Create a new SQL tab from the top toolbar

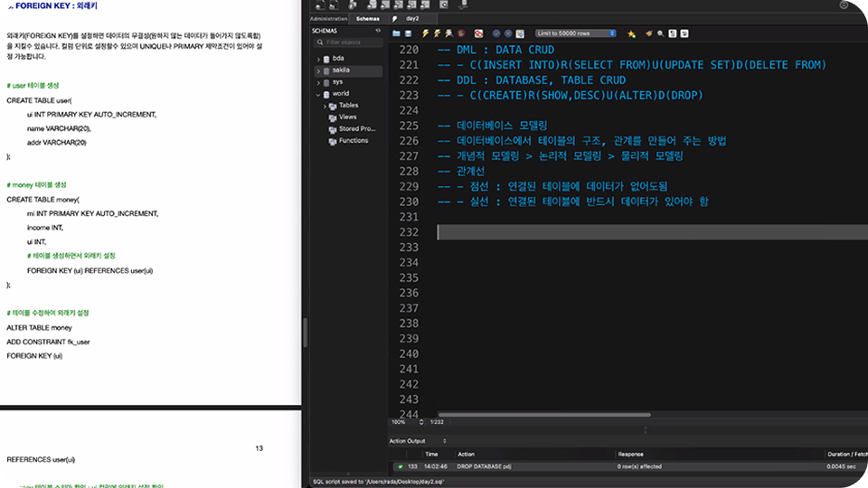pos(320,5)
